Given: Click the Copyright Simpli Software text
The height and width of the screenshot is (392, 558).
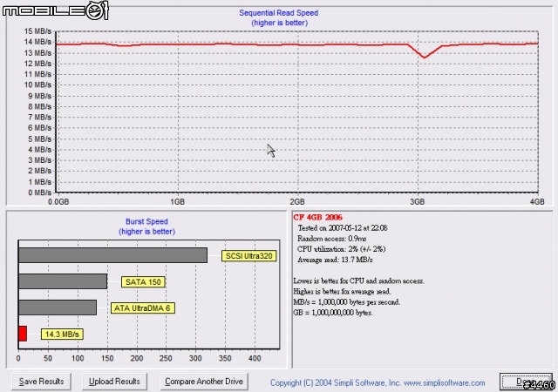Looking at the screenshot, I should pos(378,383).
